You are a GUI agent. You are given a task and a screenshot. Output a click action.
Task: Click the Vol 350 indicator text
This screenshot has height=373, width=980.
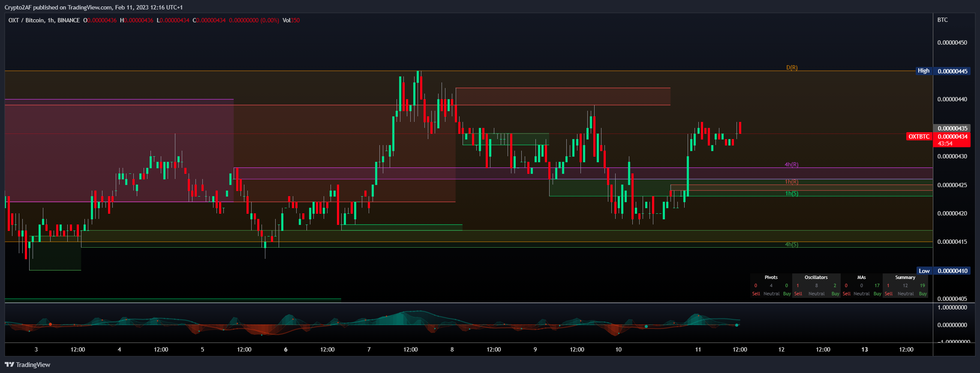pos(291,20)
